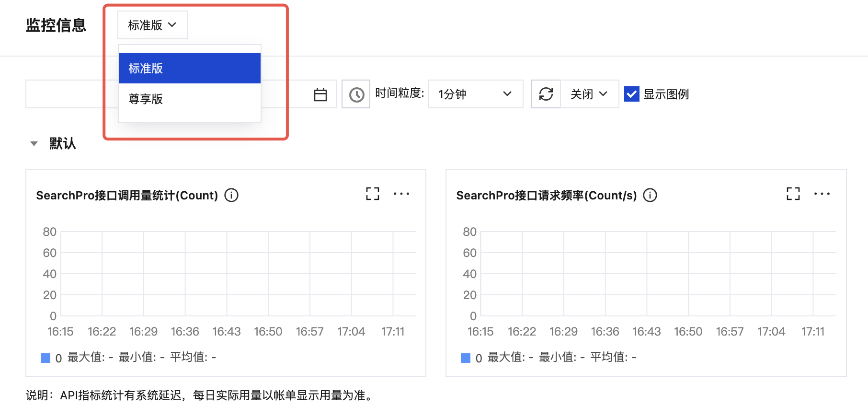
Task: Click the date range input field
Action: point(181,94)
